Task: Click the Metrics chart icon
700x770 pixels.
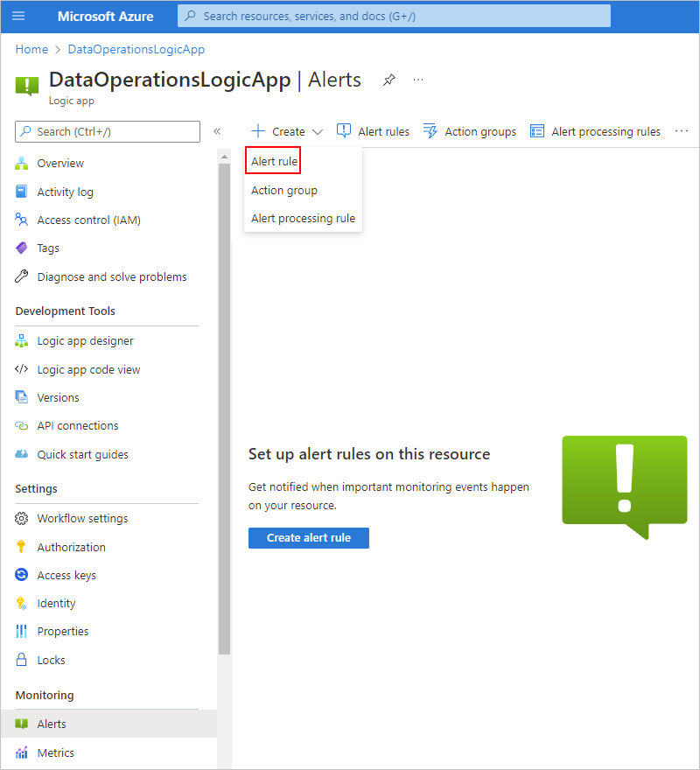Action: click(22, 752)
